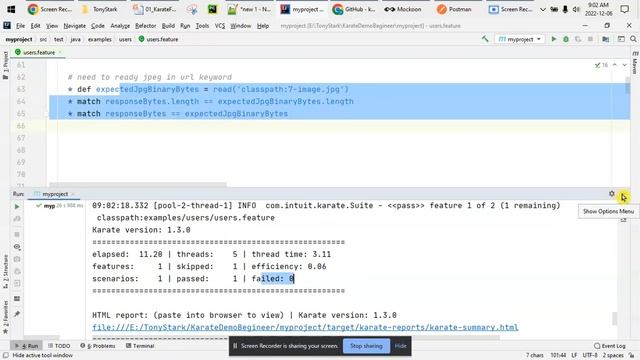Click Stop sharing button
Screen dimensions: 640x360
click(x=366, y=346)
